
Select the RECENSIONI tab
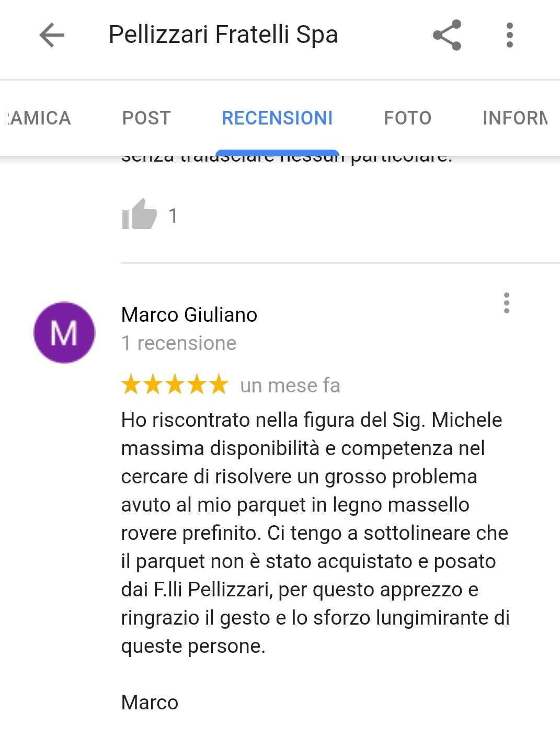278,118
